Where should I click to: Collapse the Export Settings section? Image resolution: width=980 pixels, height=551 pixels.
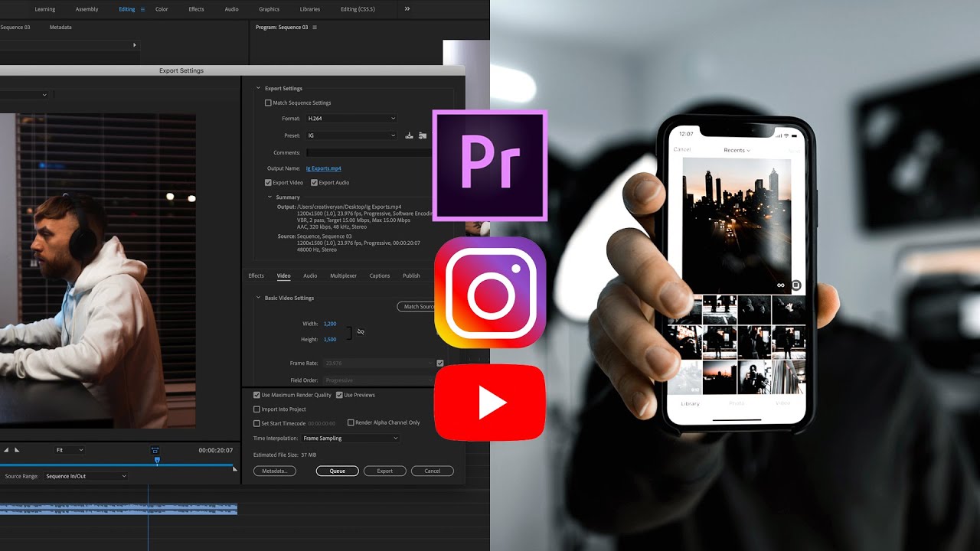click(258, 89)
